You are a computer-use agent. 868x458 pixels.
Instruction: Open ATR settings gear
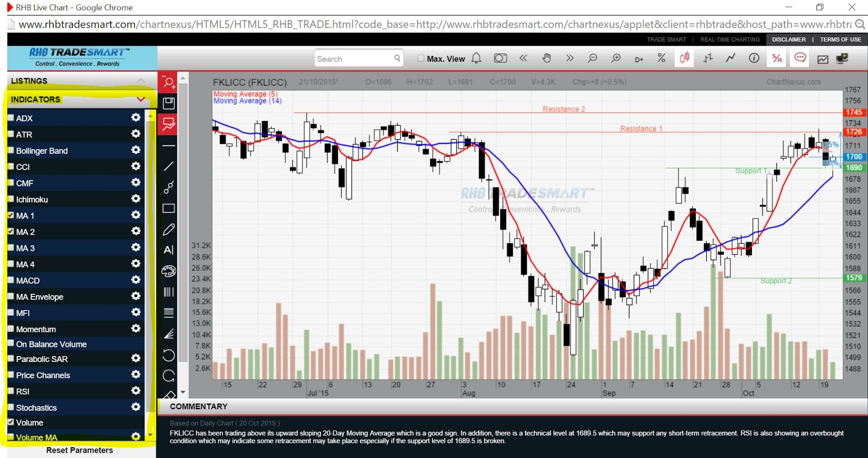point(136,133)
